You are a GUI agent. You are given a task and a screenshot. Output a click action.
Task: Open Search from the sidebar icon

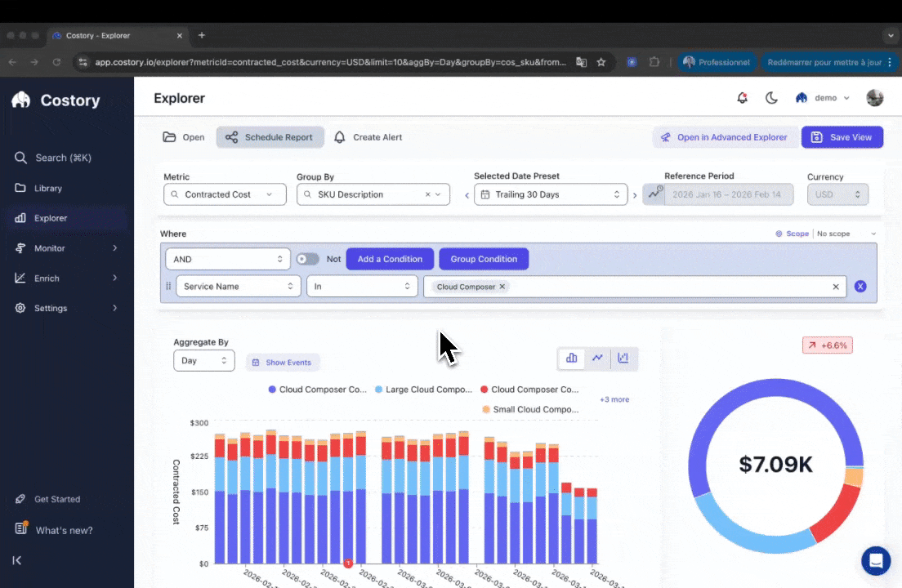tap(20, 158)
